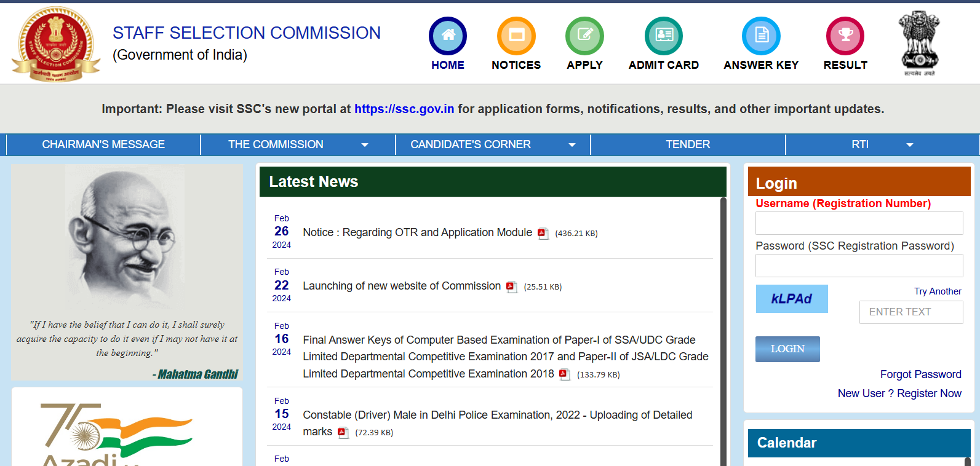Image resolution: width=980 pixels, height=466 pixels.
Task: Open the Tender menu item
Action: 687,144
